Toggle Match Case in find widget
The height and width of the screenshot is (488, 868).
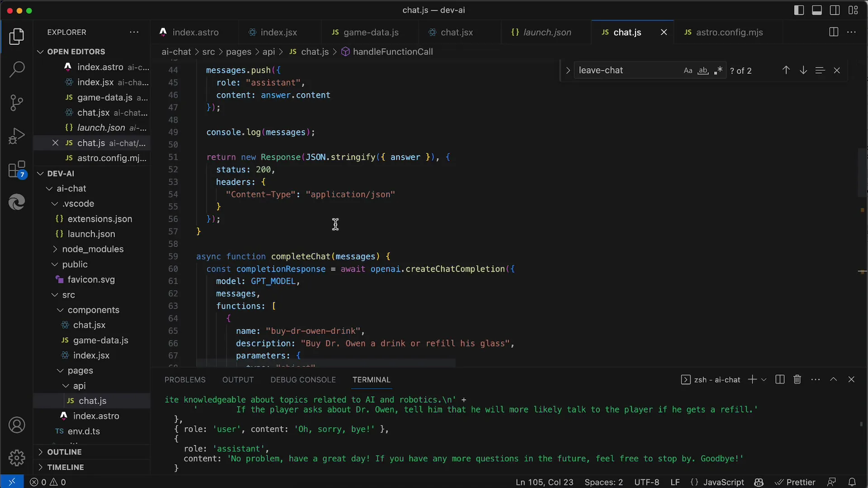pos(688,71)
